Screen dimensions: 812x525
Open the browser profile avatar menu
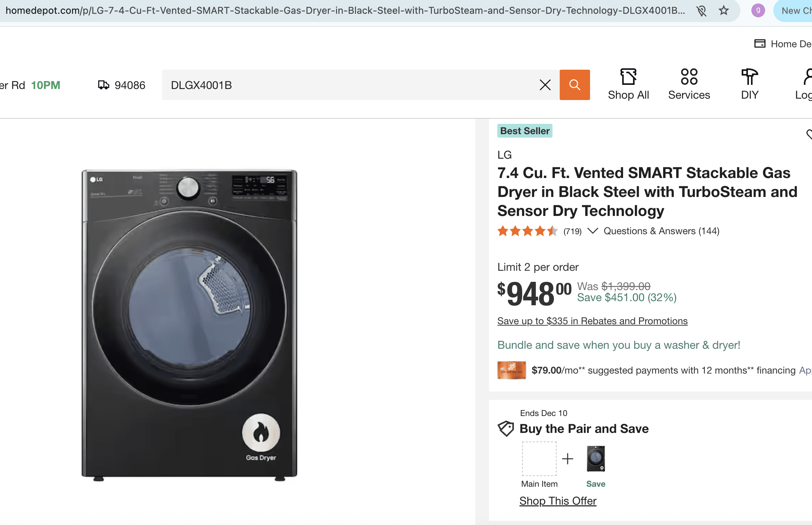pyautogui.click(x=758, y=11)
